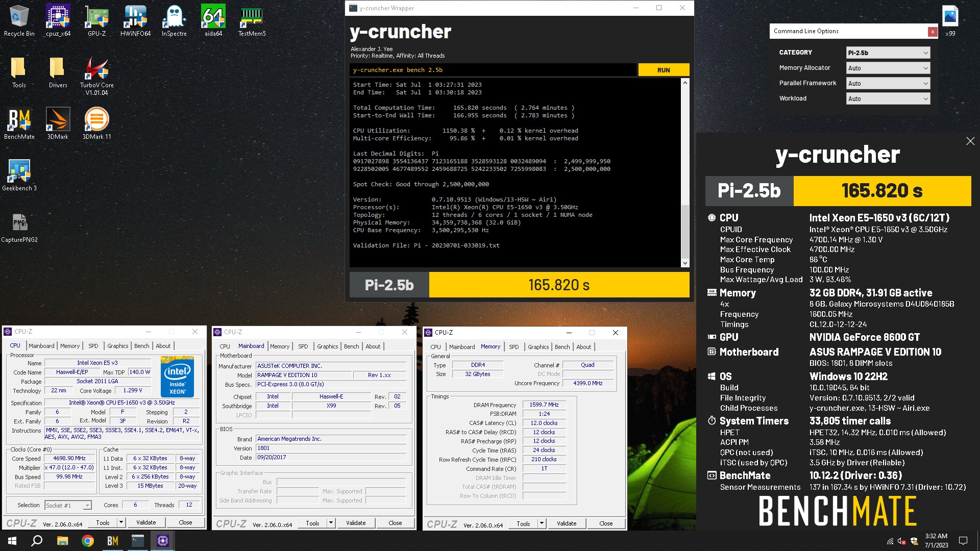Open taskbar search magnifier

(x=37, y=541)
